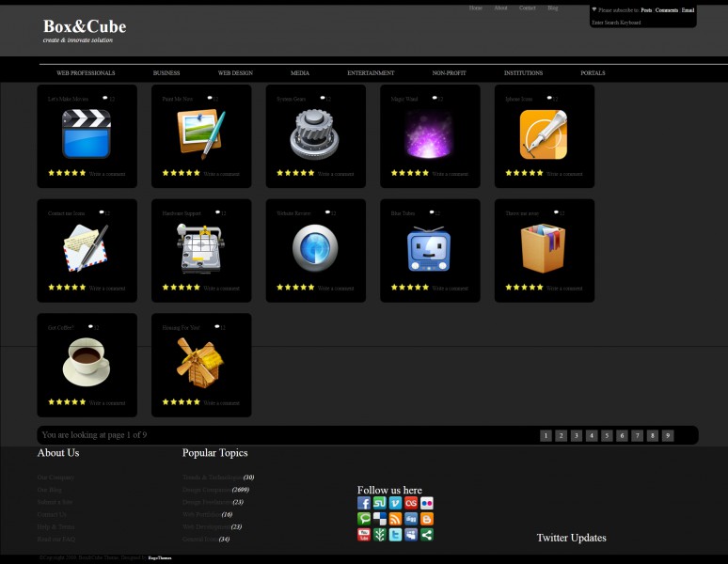Image resolution: width=728 pixels, height=564 pixels.
Task: Open the Web Professionals menu
Action: (86, 72)
